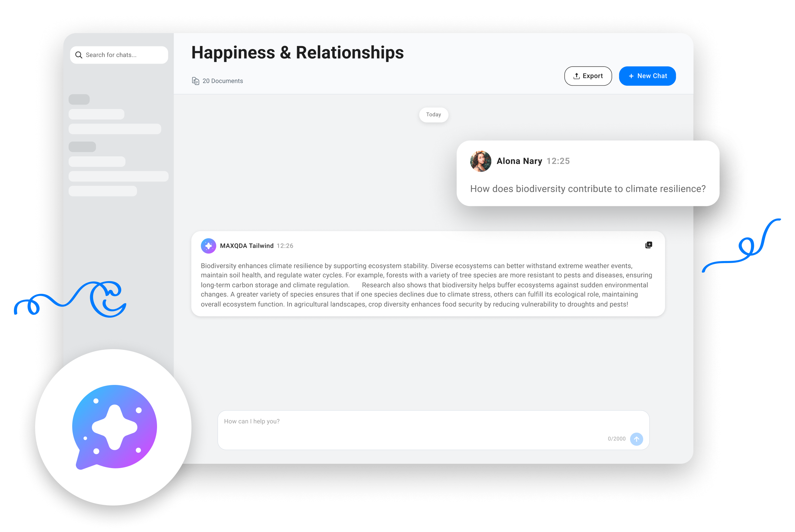795x532 pixels.
Task: Click the large AI Assist chat logo
Action: click(114, 427)
